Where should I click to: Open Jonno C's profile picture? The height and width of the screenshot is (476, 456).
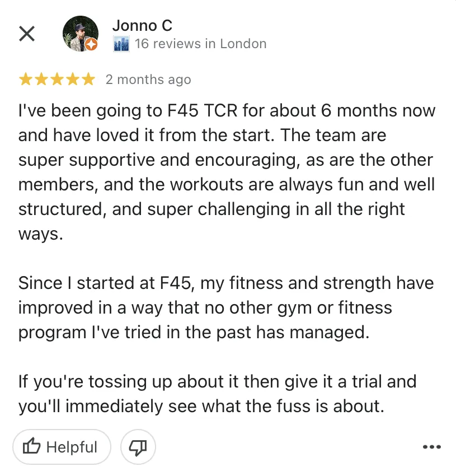tap(79, 32)
